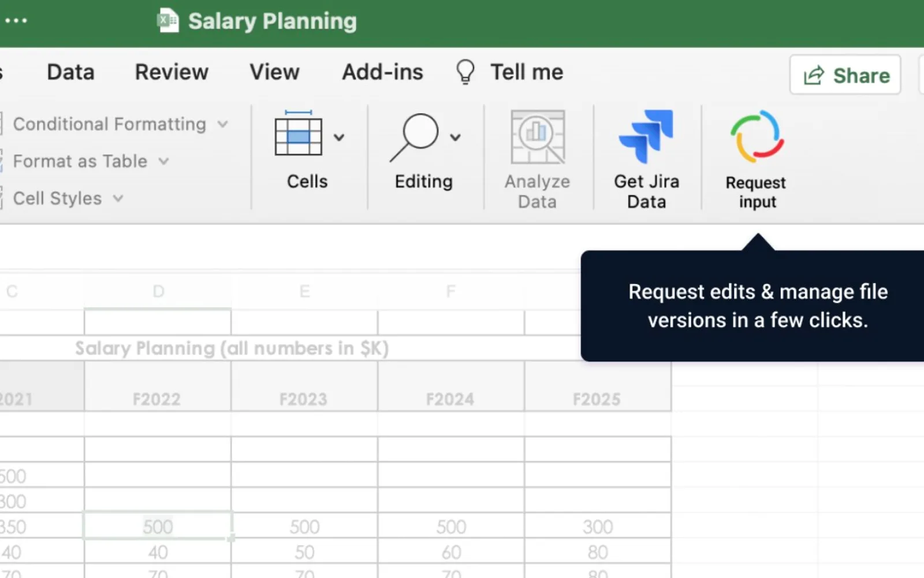Select column F header
924x578 pixels.
[x=451, y=291]
